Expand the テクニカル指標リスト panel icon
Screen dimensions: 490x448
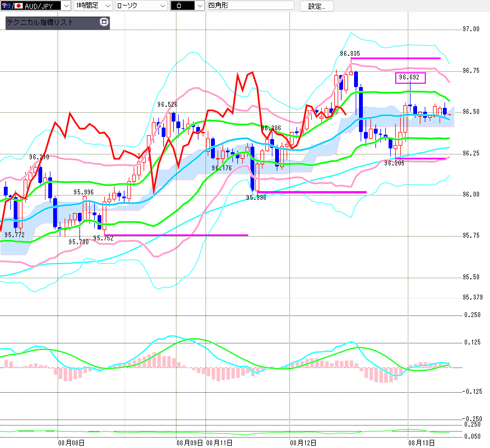coord(104,22)
